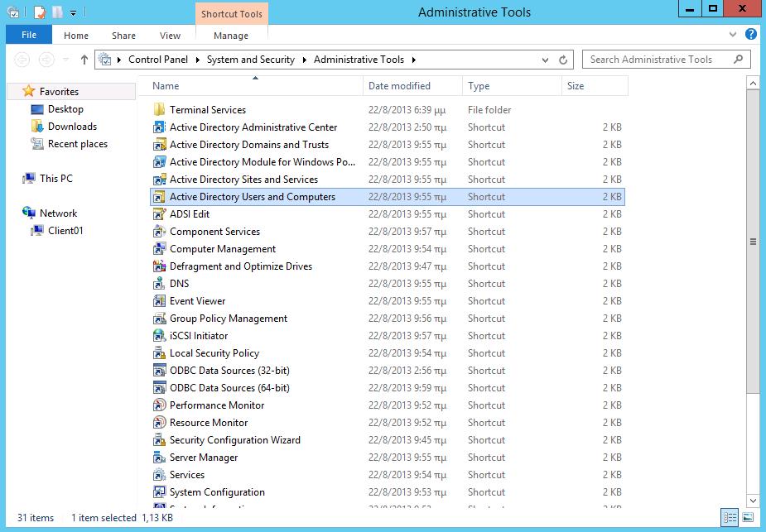Click Active Directory Module for Windows PowerShell icon
This screenshot has height=532, width=766.
pos(159,161)
